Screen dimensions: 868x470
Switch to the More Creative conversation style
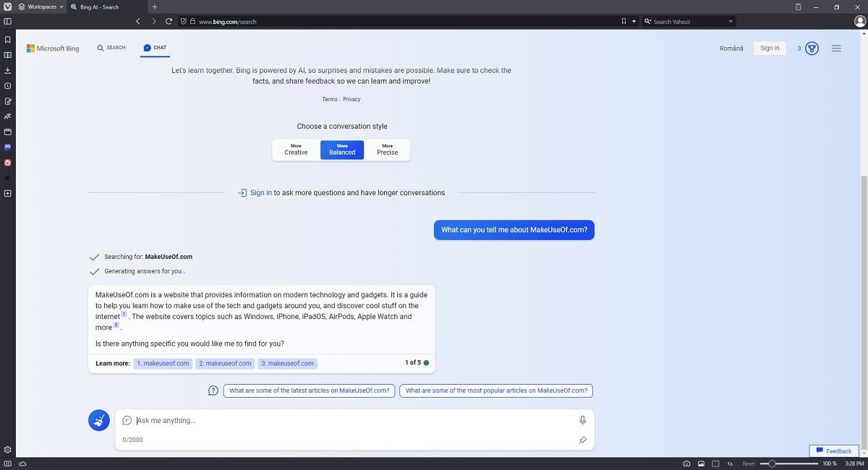click(x=296, y=149)
